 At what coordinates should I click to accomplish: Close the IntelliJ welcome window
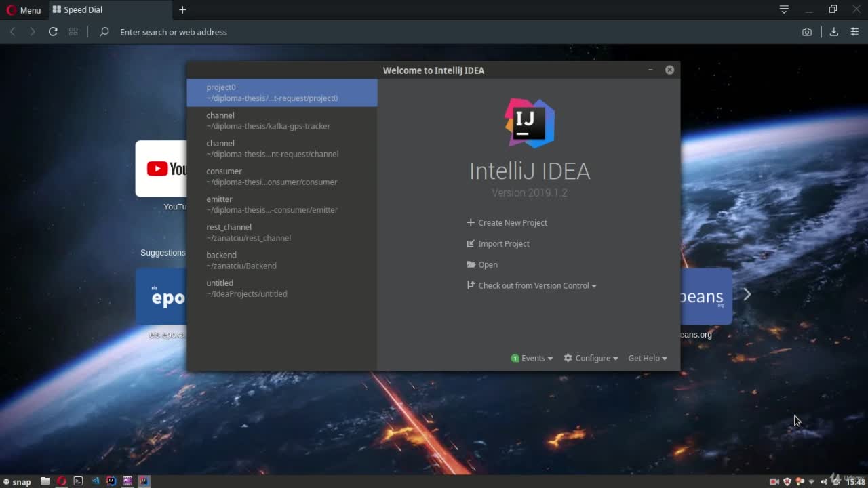coord(669,70)
